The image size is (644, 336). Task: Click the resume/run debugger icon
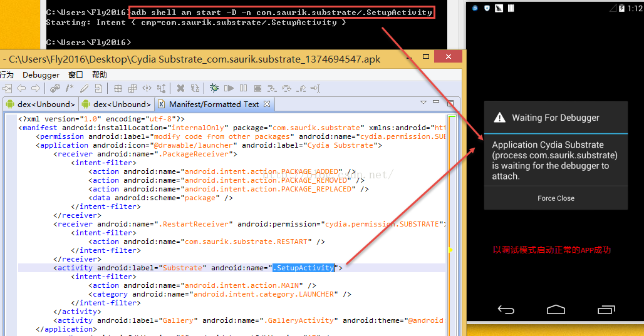point(229,88)
